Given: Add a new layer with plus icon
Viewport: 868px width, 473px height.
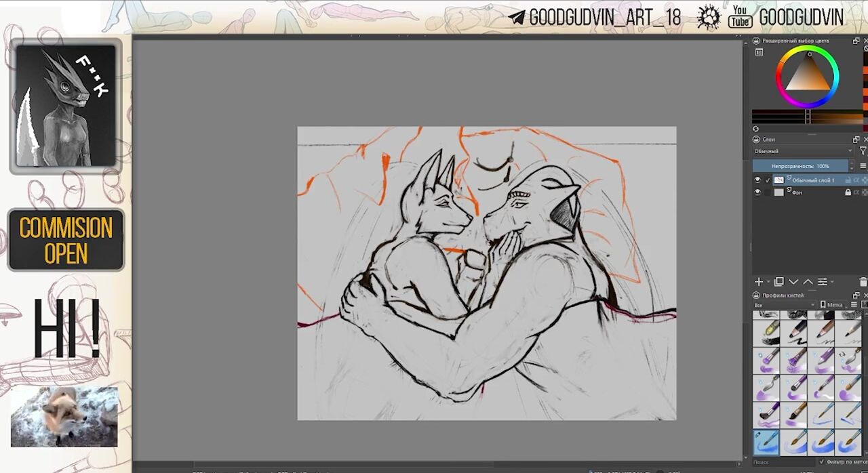Looking at the screenshot, I should pyautogui.click(x=759, y=282).
